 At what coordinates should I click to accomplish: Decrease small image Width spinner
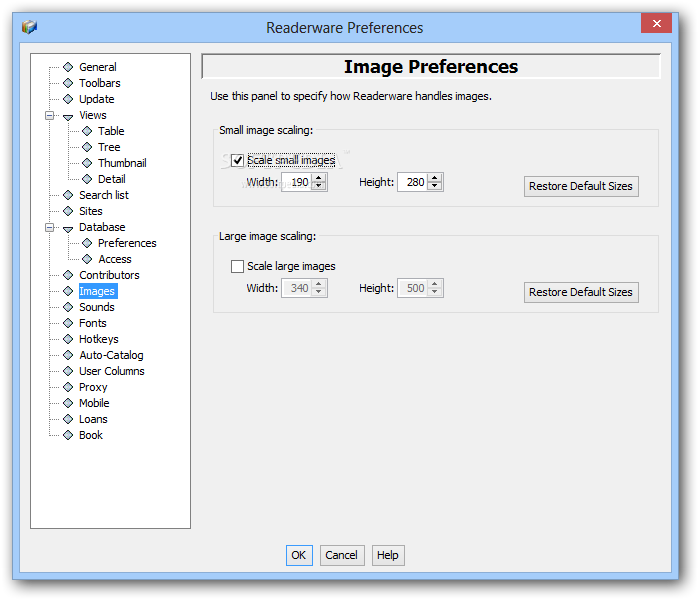pyautogui.click(x=318, y=186)
